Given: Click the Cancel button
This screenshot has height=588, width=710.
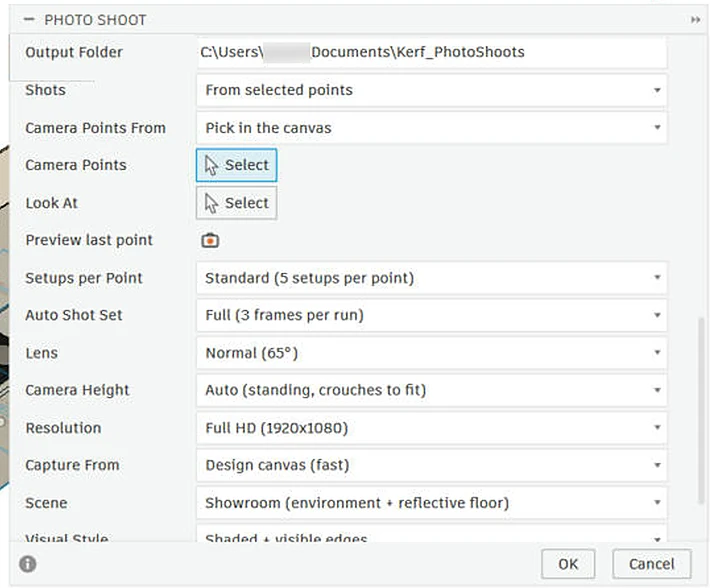Looking at the screenshot, I should pos(652,564).
